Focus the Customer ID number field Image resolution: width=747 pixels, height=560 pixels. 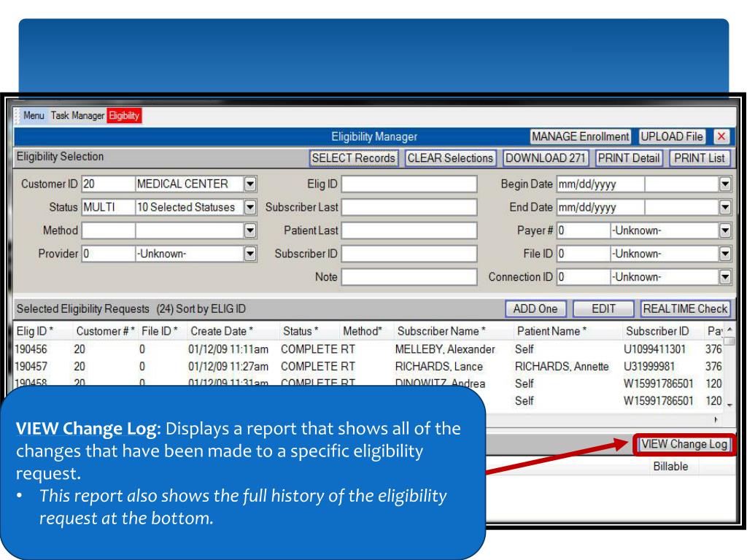[108, 184]
